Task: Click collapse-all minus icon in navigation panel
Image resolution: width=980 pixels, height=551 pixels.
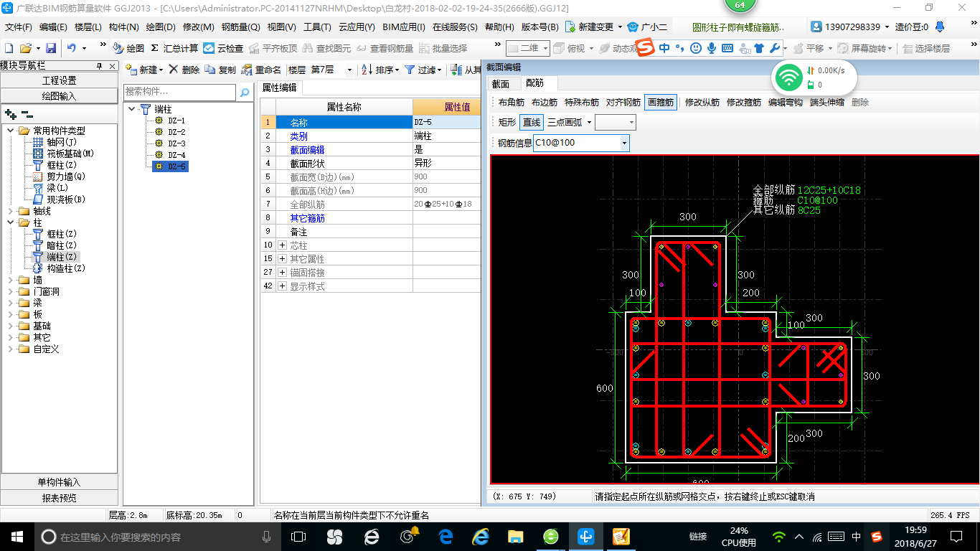Action: tap(27, 114)
